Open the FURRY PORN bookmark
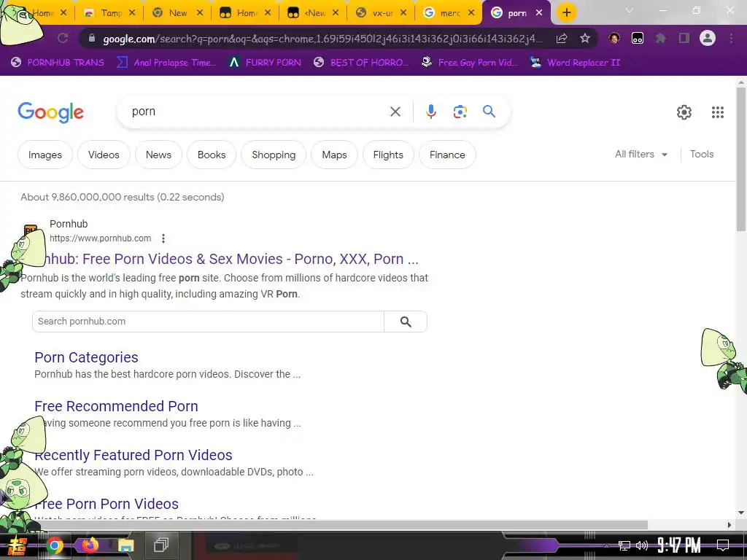 (x=265, y=63)
